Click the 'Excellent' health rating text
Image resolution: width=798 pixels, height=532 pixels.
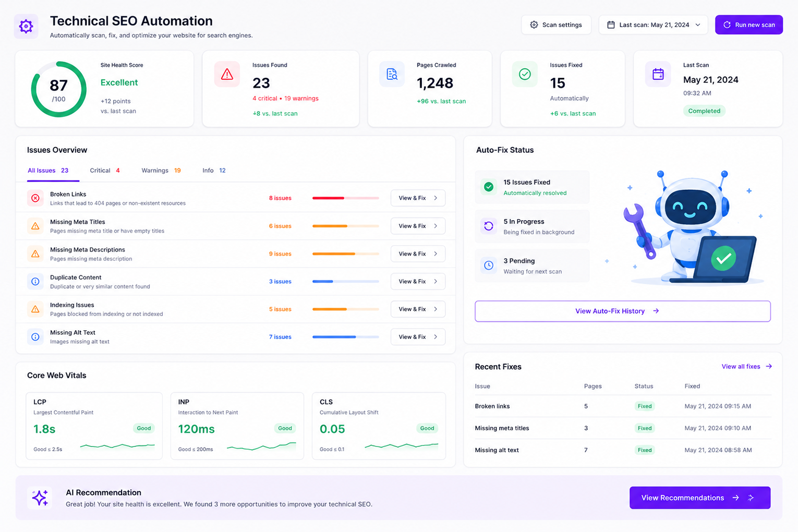pyautogui.click(x=119, y=82)
